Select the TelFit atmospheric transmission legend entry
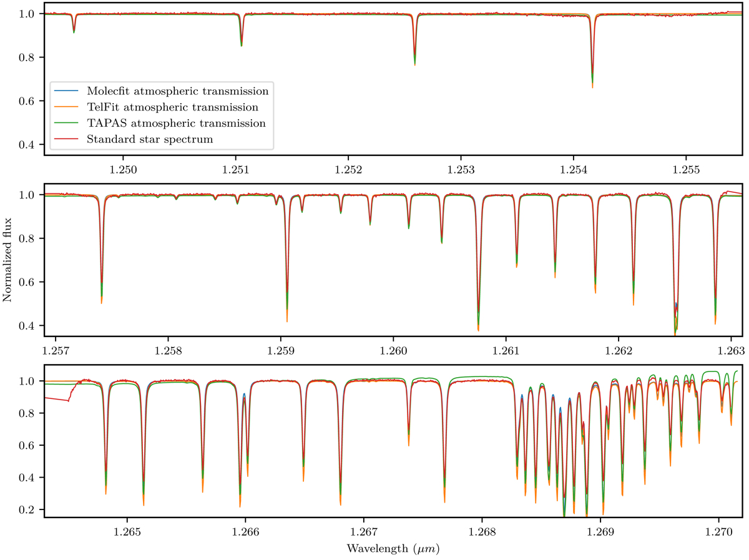 pos(165,107)
